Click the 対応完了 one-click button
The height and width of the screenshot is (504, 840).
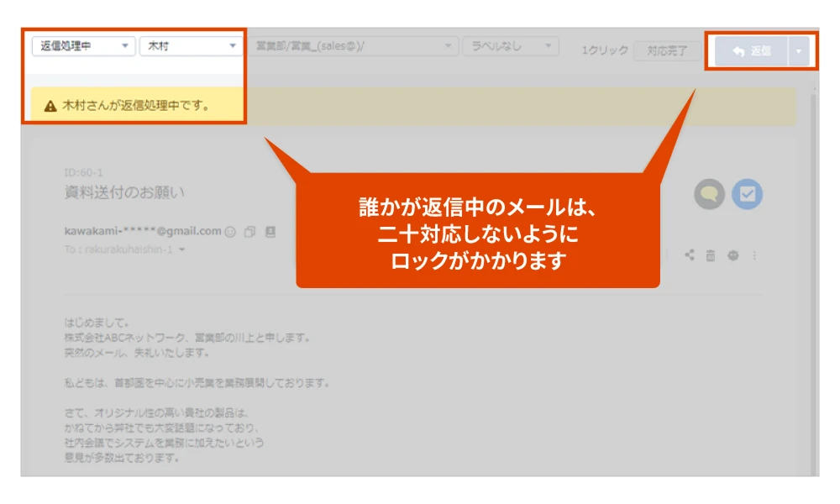pos(666,51)
